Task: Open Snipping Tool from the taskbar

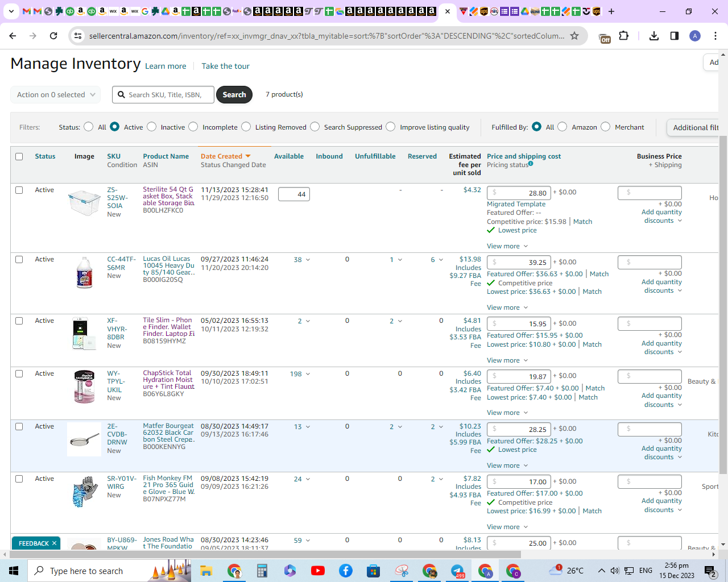Action: point(402,571)
